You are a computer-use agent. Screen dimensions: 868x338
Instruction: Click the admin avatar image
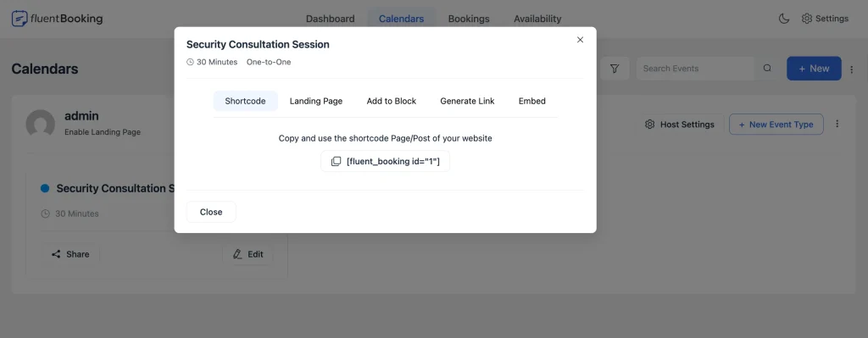[41, 124]
